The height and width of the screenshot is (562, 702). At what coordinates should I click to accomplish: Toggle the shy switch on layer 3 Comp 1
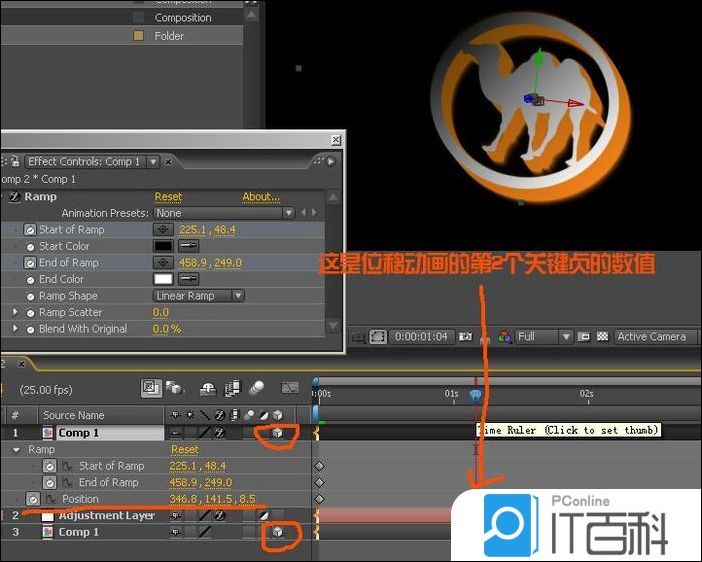tap(175, 532)
